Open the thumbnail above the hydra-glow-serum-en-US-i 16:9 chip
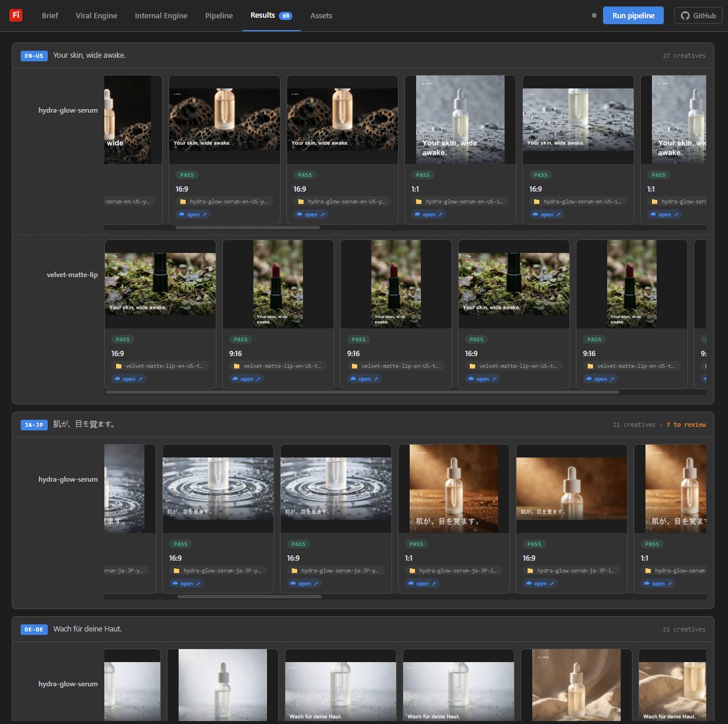The width and height of the screenshot is (728, 724). tap(578, 120)
